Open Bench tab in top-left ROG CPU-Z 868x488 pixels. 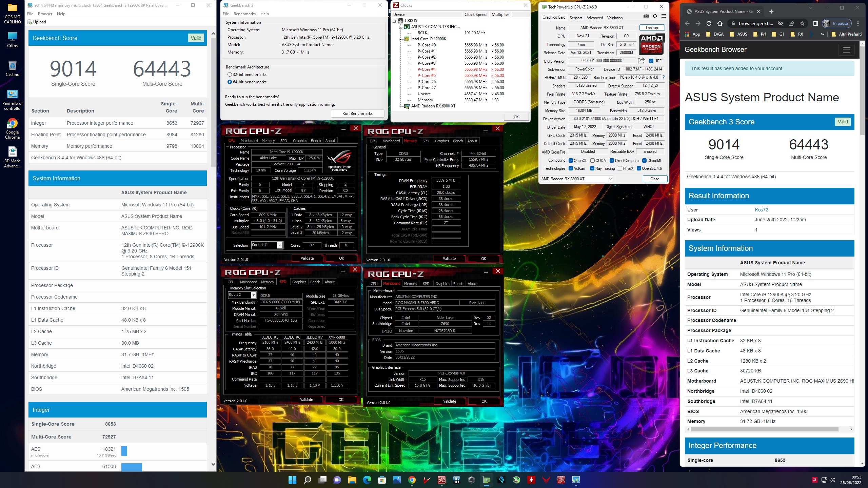[x=316, y=141]
